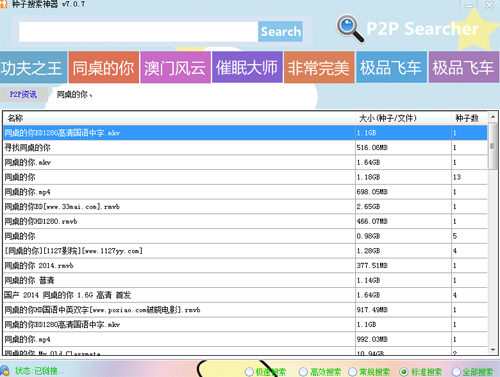Select the 高效搜索 radio button
The width and height of the screenshot is (500, 377).
pos(303,372)
